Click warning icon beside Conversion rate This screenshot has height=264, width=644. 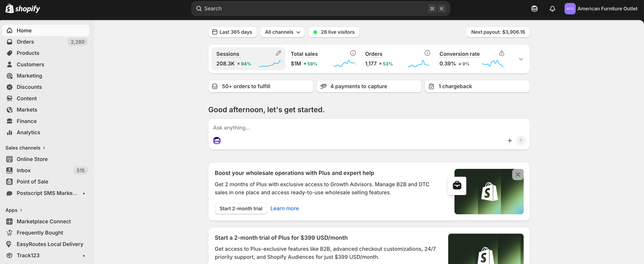coord(501,53)
